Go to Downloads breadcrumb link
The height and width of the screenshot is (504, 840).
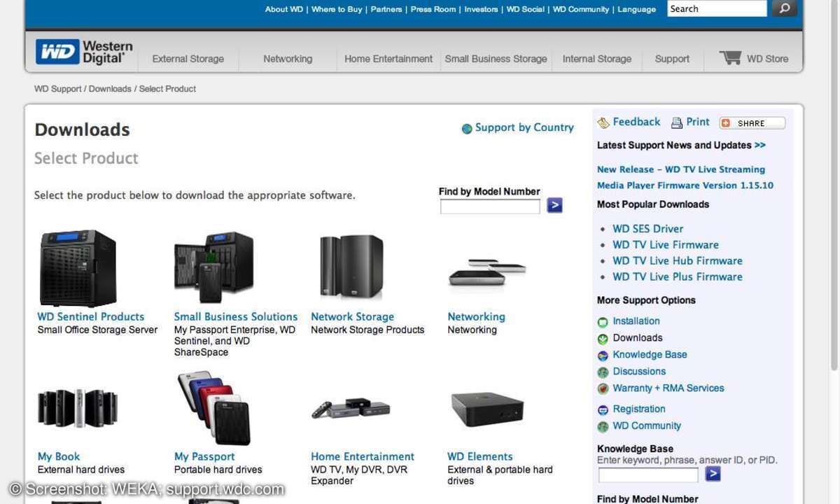[x=110, y=89]
